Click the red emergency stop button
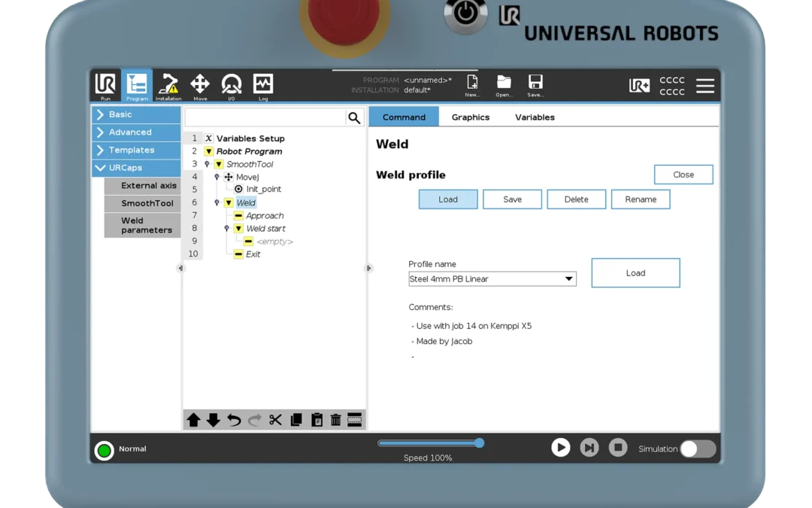Screen dimensions: 812x508 point(344,21)
